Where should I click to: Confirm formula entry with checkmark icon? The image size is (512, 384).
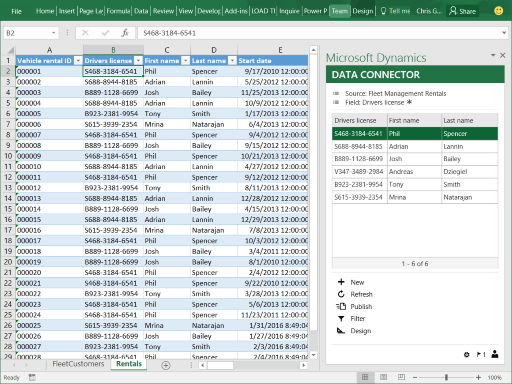point(106,33)
